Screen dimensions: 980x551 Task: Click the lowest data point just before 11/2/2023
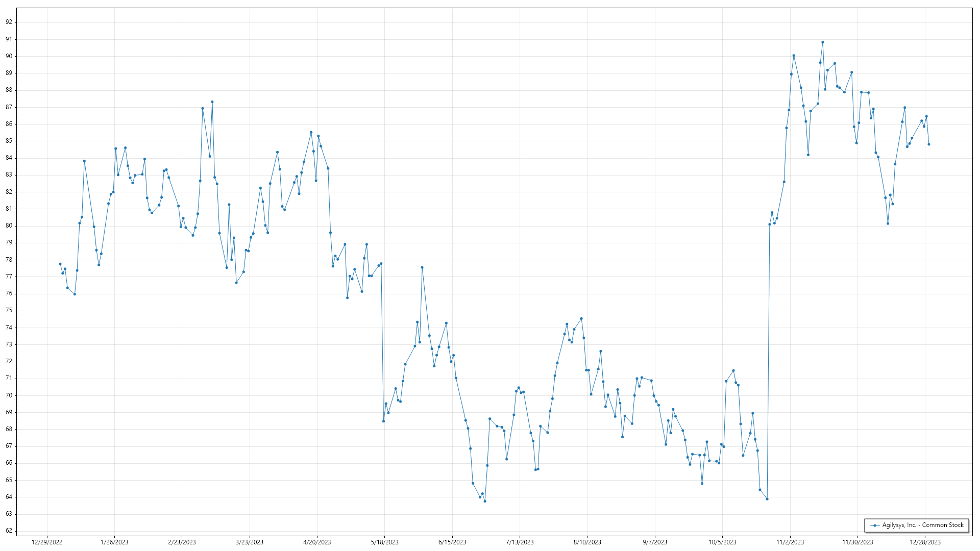(x=767, y=499)
